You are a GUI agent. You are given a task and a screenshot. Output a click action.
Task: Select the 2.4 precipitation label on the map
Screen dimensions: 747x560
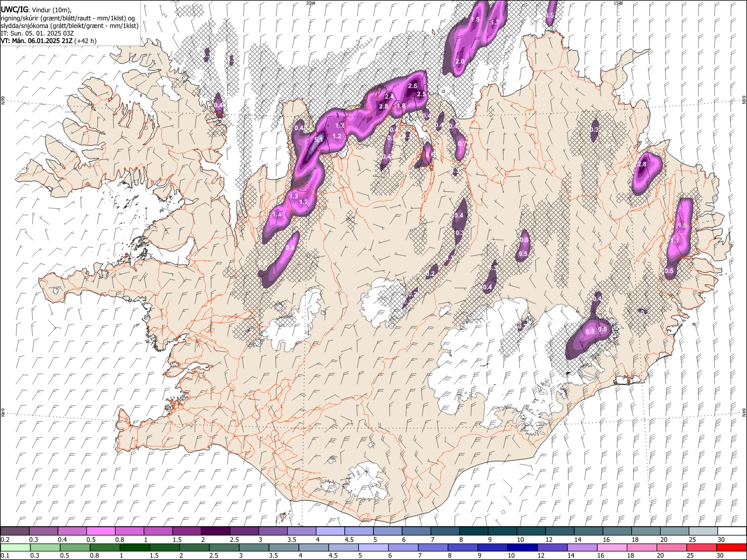click(x=389, y=97)
